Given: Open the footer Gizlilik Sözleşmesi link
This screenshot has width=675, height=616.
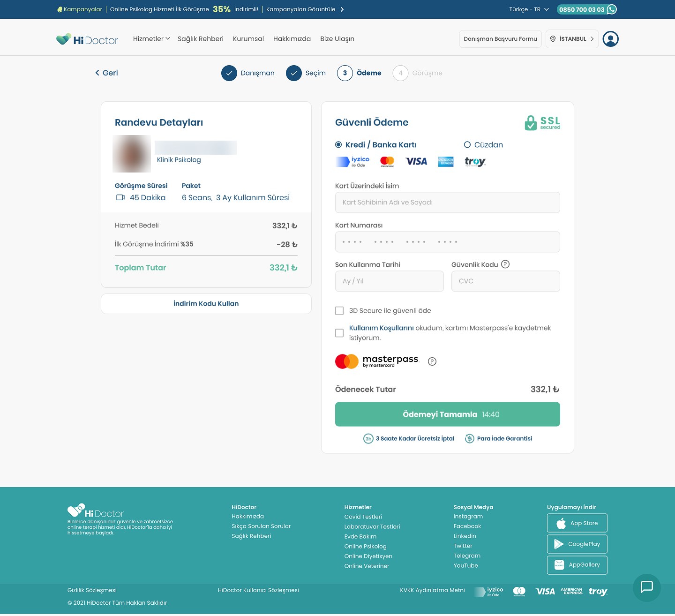Looking at the screenshot, I should 92,590.
